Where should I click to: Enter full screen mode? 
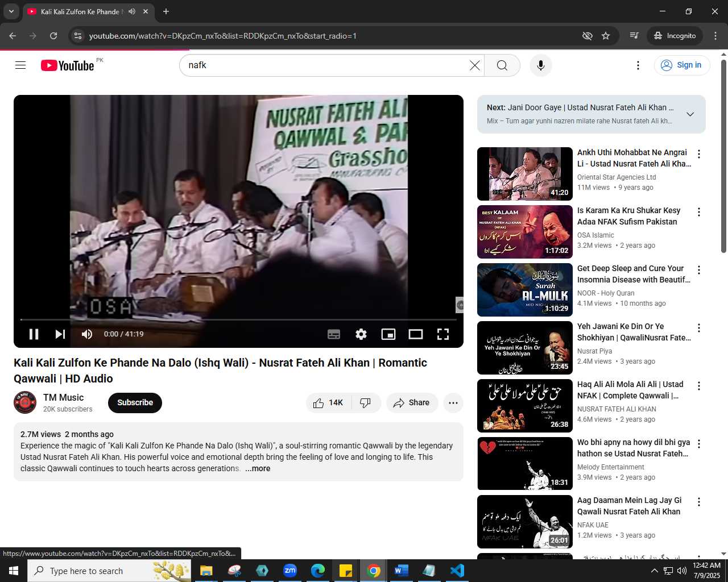click(443, 334)
